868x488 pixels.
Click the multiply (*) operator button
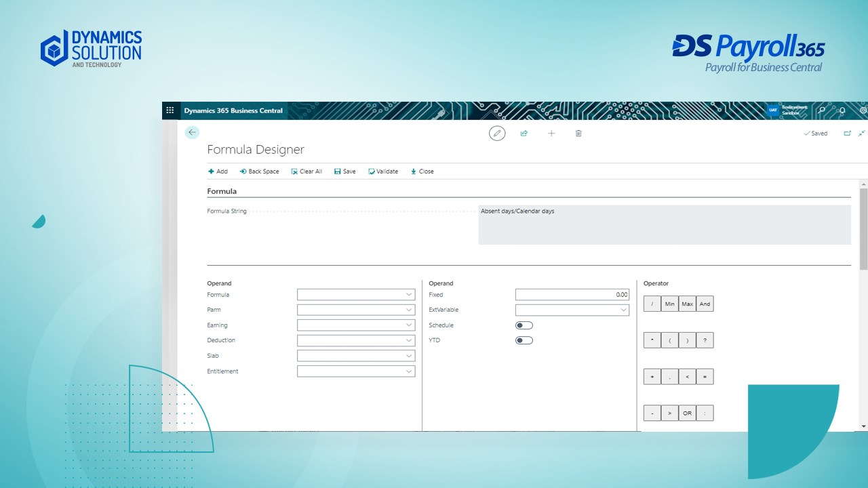[652, 340]
